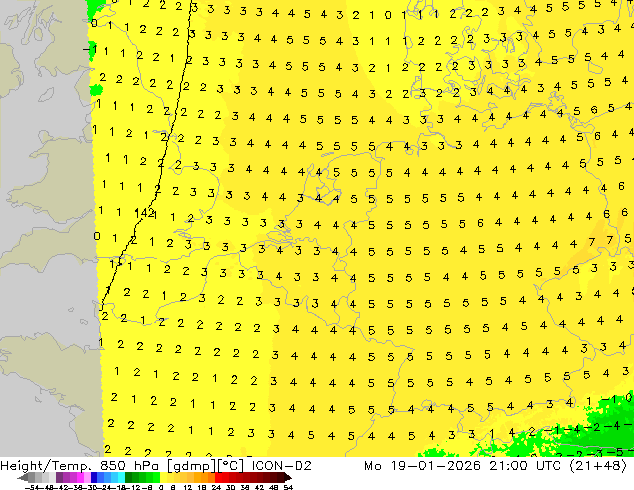Click the '[gdmp]' unit label in title
Image resolution: width=634 pixels, height=490 pixels.
click(190, 466)
